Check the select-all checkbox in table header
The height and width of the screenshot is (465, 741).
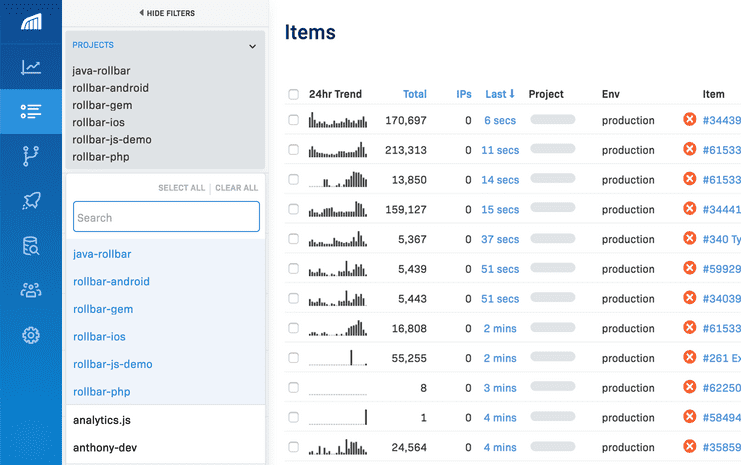[293, 95]
